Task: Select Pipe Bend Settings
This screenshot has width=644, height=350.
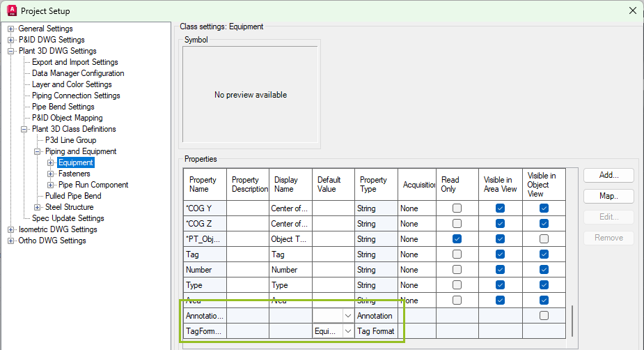Action: click(63, 107)
